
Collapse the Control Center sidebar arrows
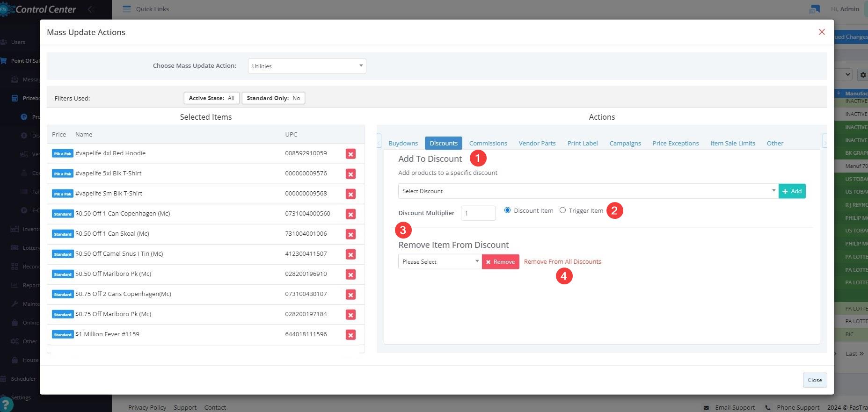91,9
